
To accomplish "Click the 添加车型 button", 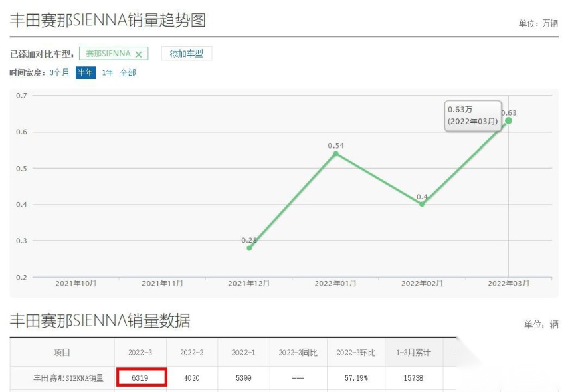I will [187, 54].
